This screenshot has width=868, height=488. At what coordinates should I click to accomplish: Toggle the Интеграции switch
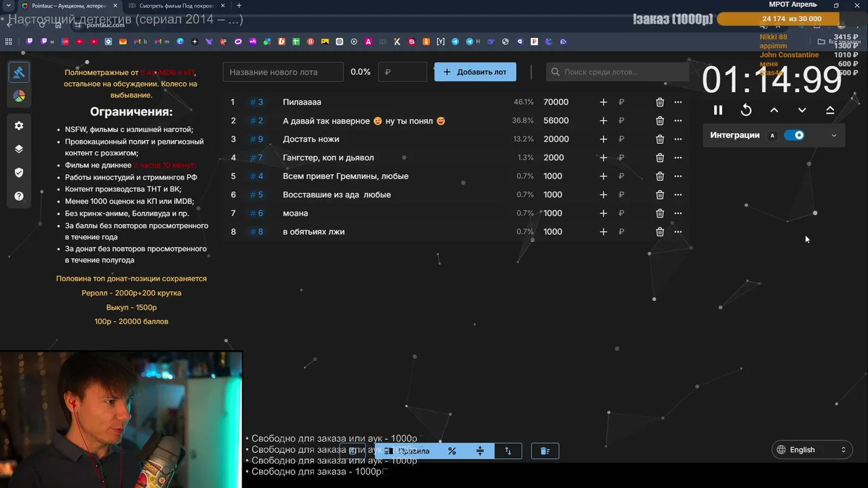point(794,135)
